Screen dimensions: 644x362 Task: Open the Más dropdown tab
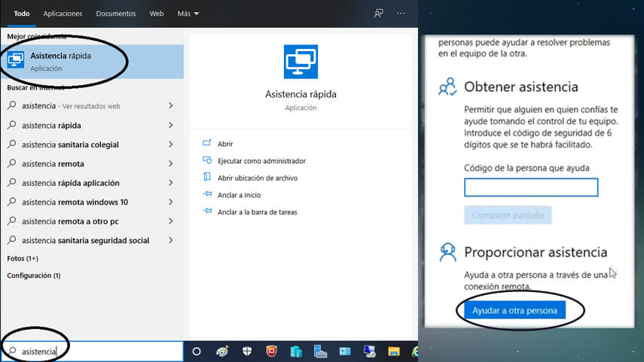coord(188,14)
